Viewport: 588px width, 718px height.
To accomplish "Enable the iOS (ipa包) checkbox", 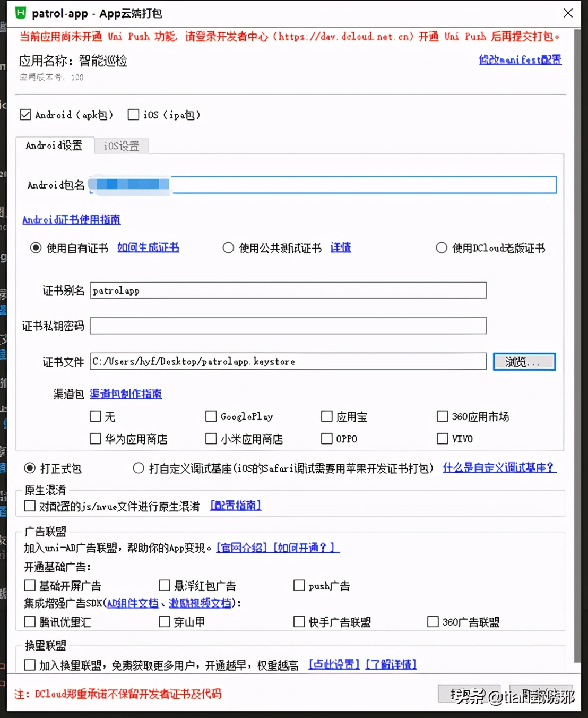I will (134, 115).
